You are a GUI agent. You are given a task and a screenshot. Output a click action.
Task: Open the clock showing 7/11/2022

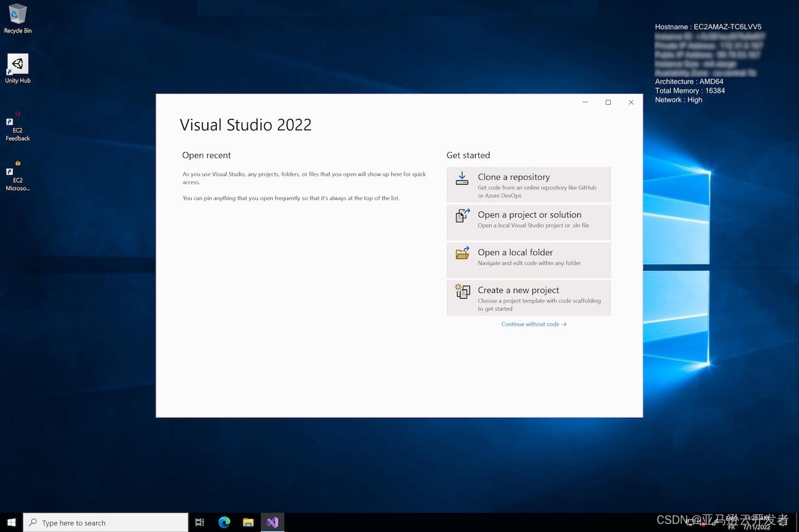coord(757,523)
